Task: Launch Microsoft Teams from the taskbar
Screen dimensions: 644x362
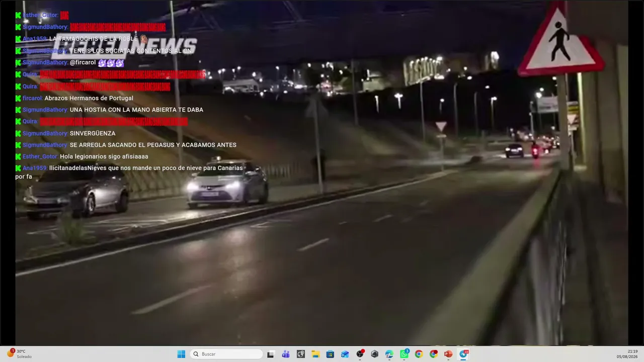Action: (286, 354)
